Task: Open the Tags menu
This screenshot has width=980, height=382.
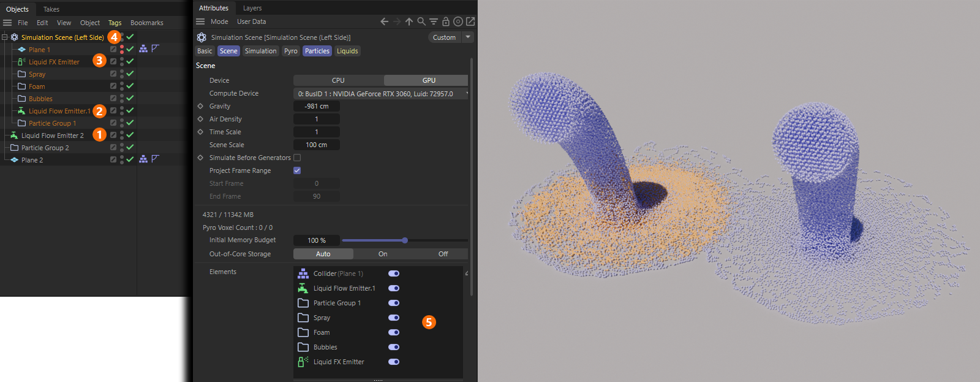Action: click(x=115, y=23)
